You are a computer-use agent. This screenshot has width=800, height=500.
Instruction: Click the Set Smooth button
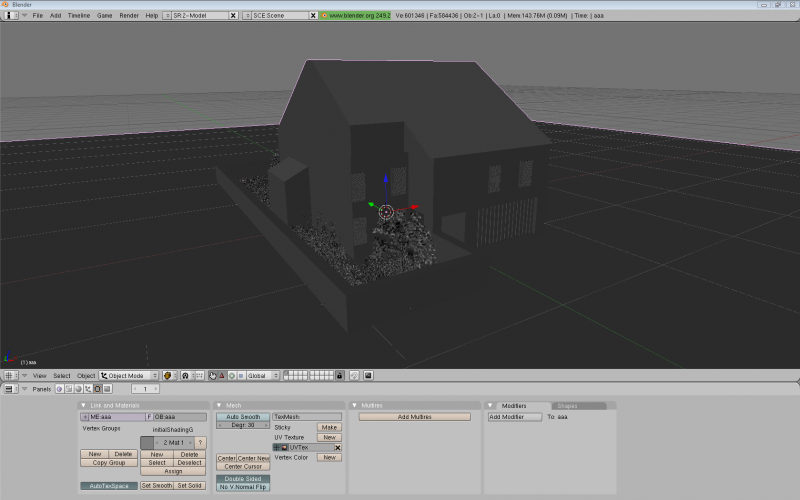[x=156, y=485]
